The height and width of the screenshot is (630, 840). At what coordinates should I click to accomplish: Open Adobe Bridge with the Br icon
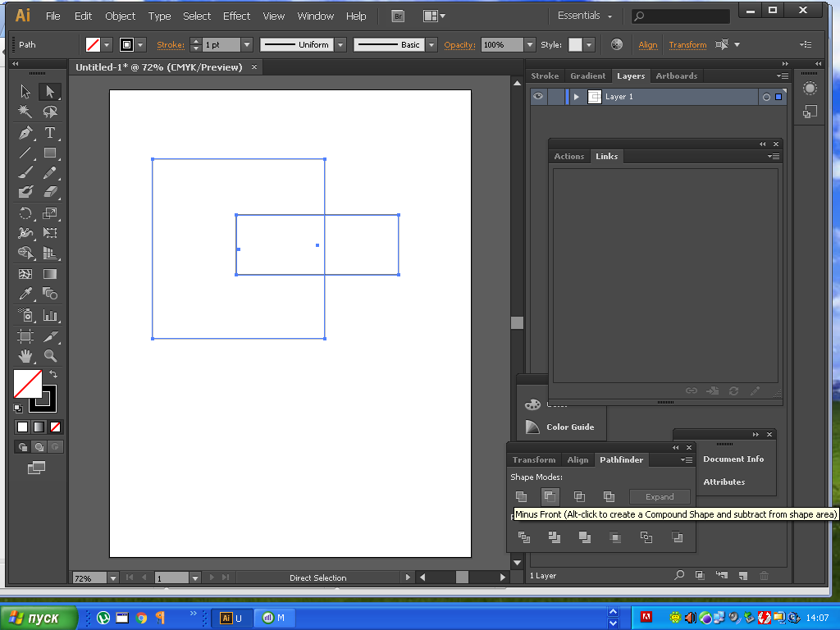point(398,16)
